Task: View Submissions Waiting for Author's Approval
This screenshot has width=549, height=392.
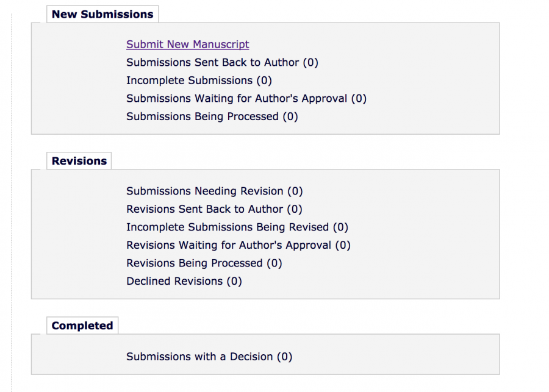Action: click(x=237, y=98)
